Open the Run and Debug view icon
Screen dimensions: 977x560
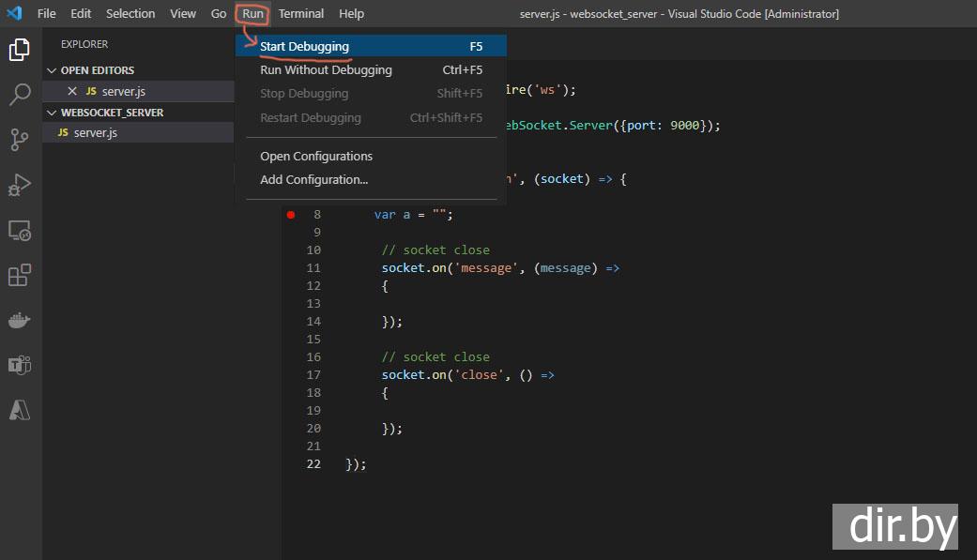tap(19, 185)
